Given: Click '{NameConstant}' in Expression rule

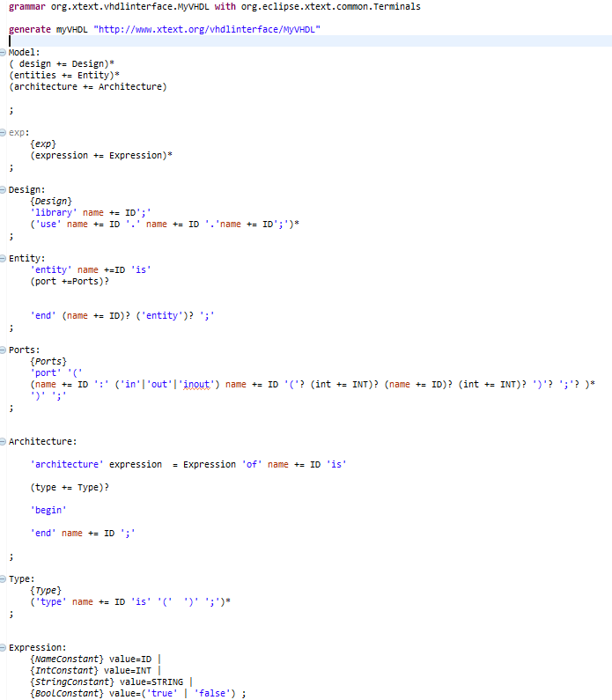Looking at the screenshot, I should (x=67, y=659).
